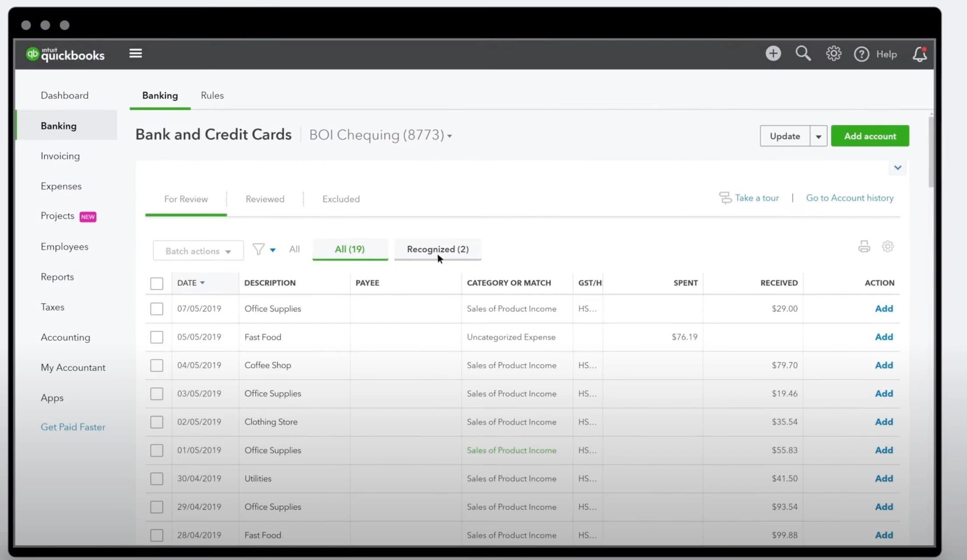The width and height of the screenshot is (967, 560).
Task: Open the top bar settings gear
Action: tap(833, 53)
